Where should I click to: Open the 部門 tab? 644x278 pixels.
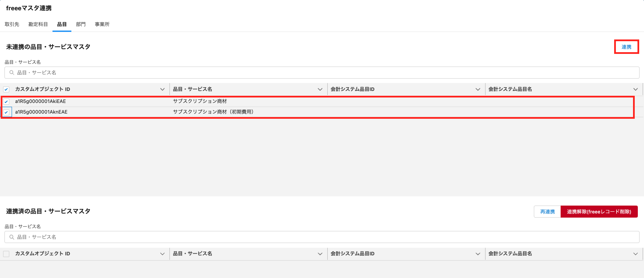click(81, 24)
